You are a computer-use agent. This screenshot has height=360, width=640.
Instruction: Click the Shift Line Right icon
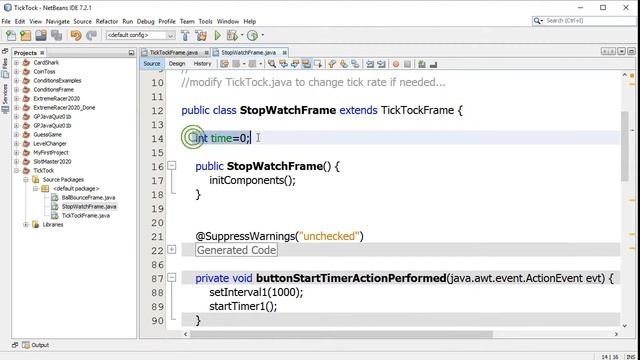[381, 64]
